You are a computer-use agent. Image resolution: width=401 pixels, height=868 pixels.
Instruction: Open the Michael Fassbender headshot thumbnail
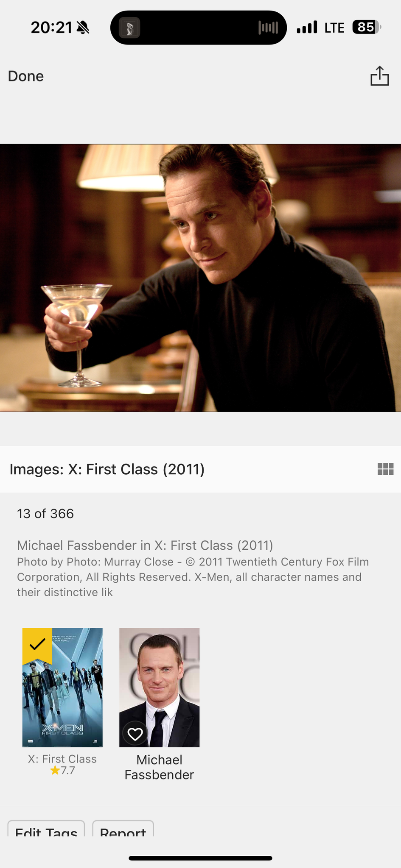pos(159,687)
